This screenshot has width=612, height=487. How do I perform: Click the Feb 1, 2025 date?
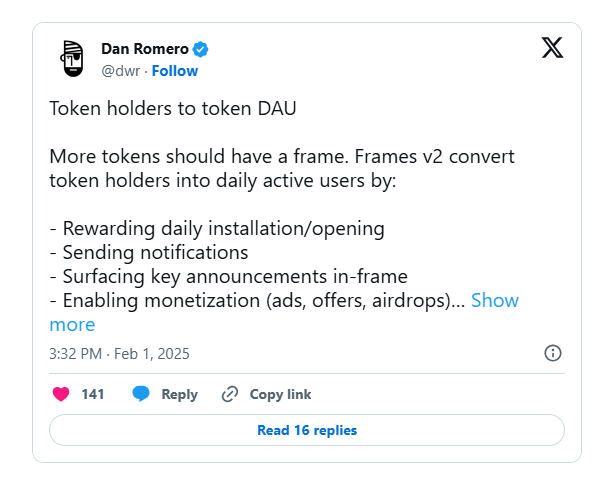coord(150,354)
